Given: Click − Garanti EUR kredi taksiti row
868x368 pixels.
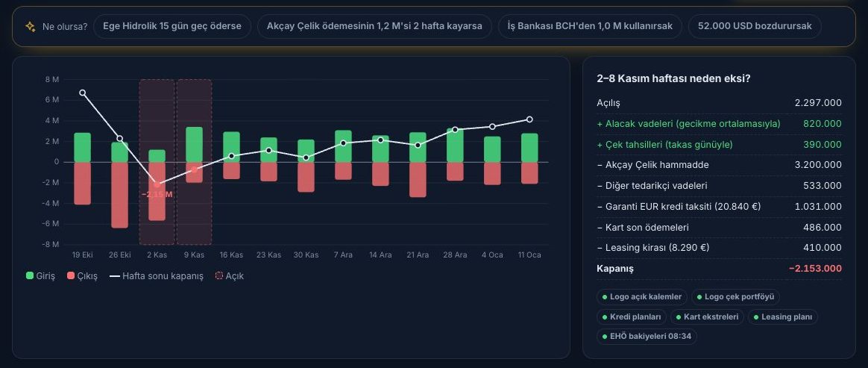Looking at the screenshot, I should point(719,207).
